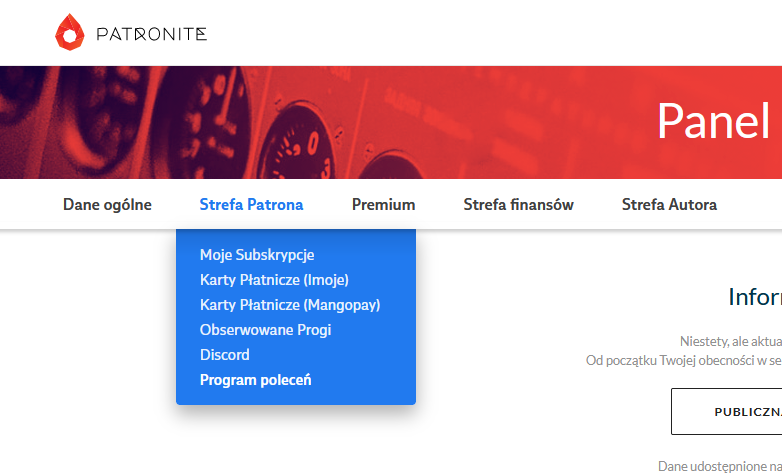Open Karty Płatnicze (Mangopay) entry
The image size is (782, 475).
tap(290, 305)
